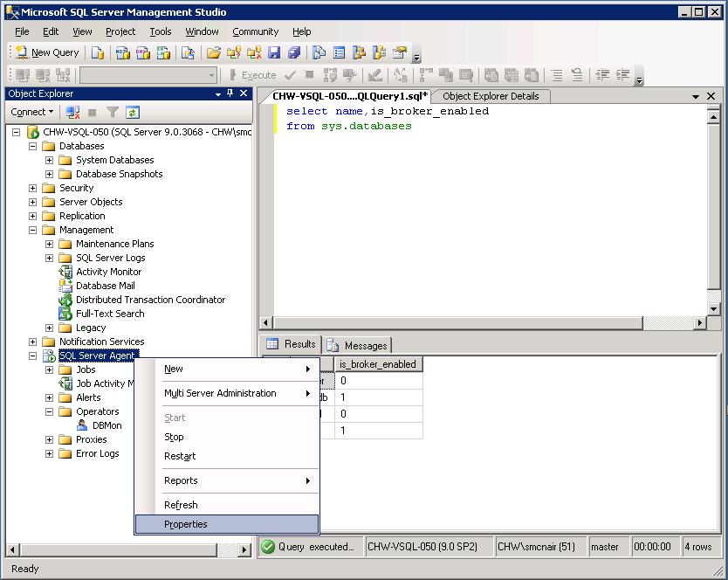The image size is (728, 580).
Task: Click the New Query toolbar button
Action: click(47, 52)
